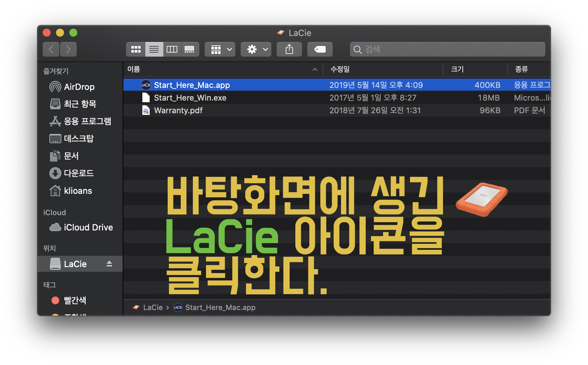Click LaCie in the path bar
This screenshot has width=588, height=365.
[x=153, y=308]
